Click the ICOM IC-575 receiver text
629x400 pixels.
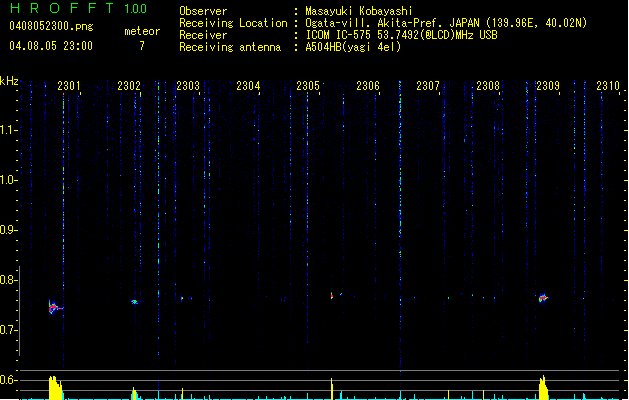[401, 35]
